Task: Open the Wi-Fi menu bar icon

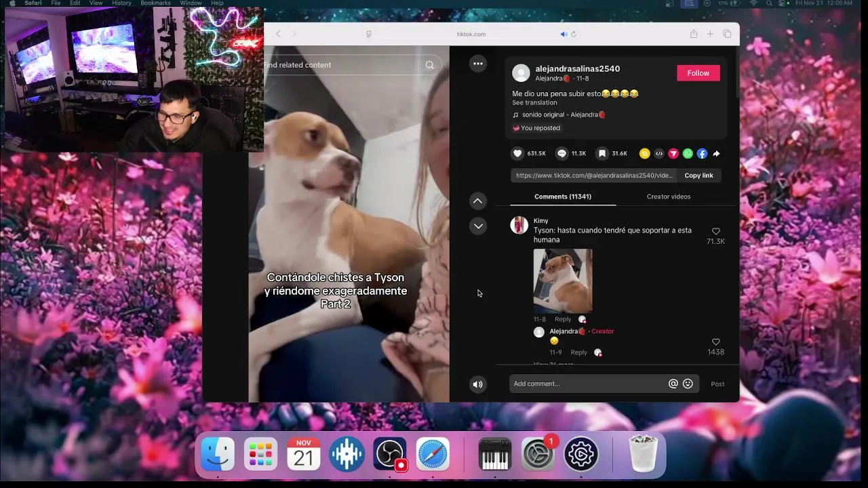Action: pos(753,3)
